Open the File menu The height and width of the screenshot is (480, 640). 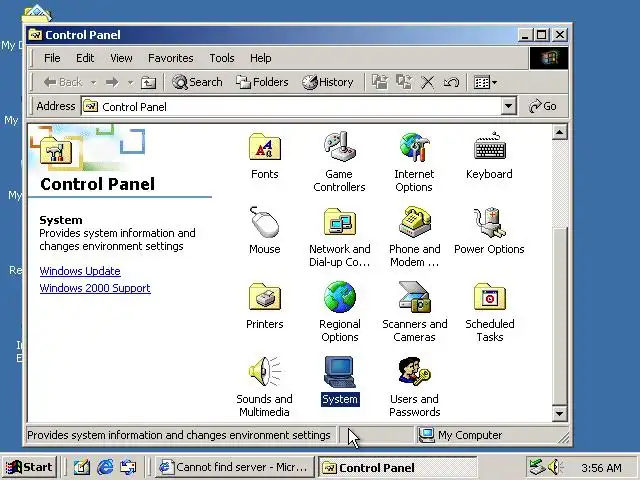[52, 58]
